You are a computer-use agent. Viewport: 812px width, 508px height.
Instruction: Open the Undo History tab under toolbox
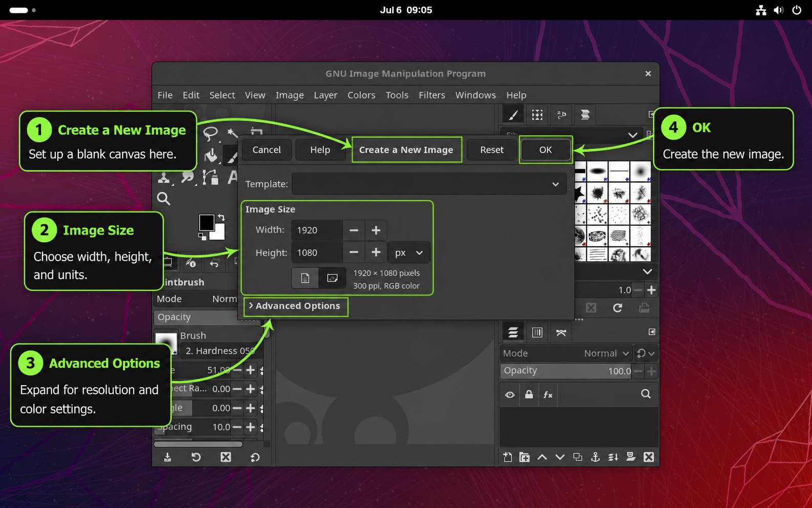(215, 263)
